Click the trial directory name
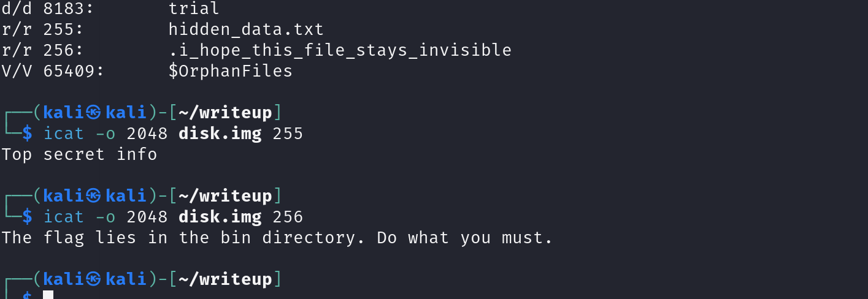868x299 pixels. coord(194,8)
